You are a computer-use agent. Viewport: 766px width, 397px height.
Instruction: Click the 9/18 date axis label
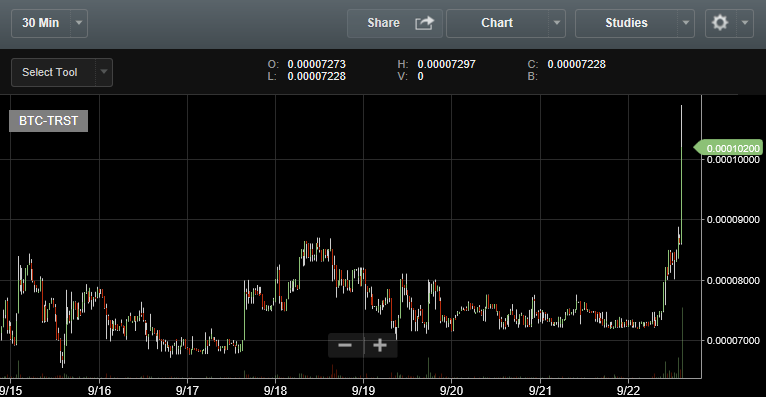point(276,391)
